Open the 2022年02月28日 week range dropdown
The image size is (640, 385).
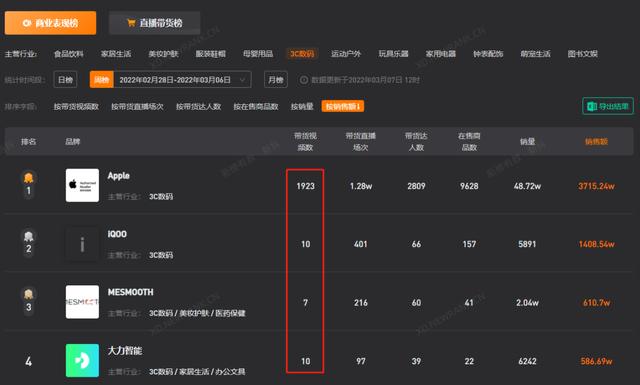[182, 80]
